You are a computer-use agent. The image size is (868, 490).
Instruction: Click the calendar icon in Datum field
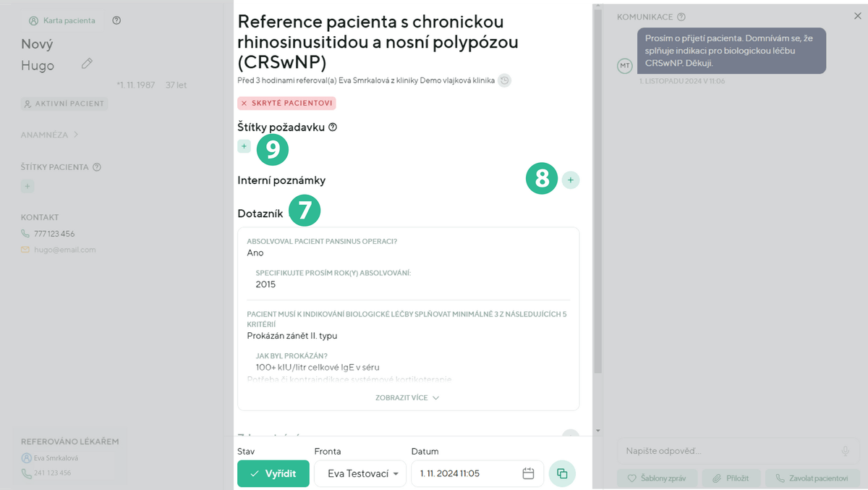(528, 473)
